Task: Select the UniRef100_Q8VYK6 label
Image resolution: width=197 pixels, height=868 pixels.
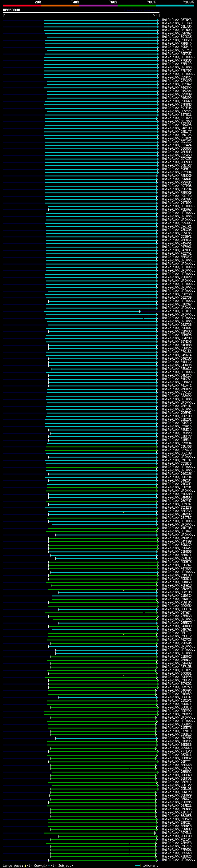Action: point(177,111)
